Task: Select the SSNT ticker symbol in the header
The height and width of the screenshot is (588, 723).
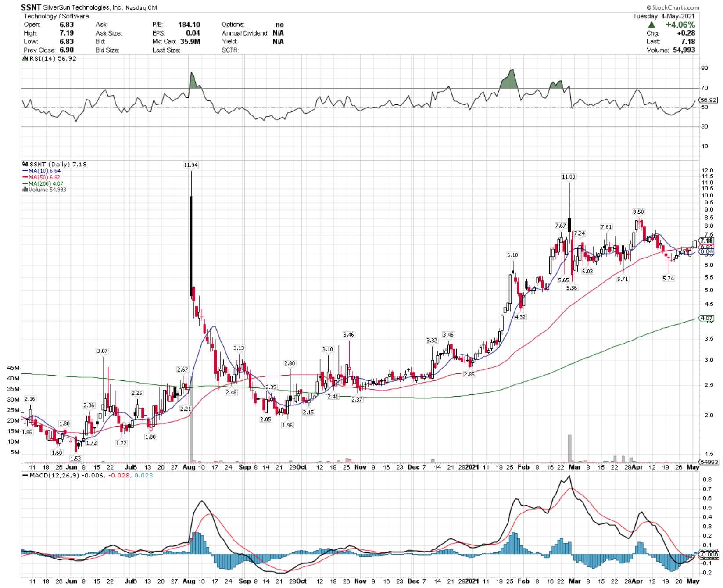Action: (31, 7)
